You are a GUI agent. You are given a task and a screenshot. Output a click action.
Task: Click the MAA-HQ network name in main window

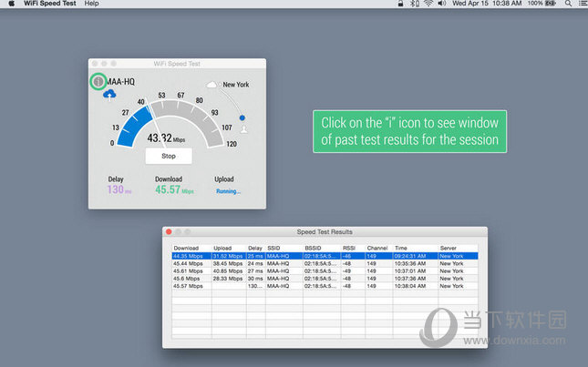coord(120,82)
